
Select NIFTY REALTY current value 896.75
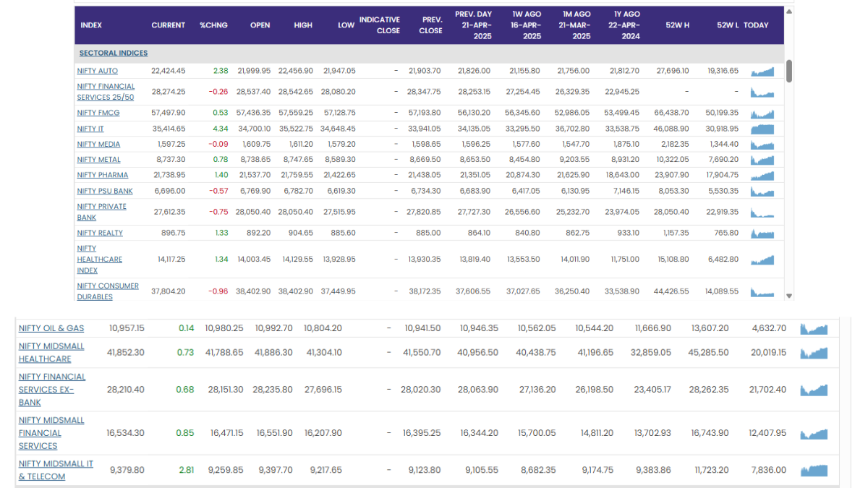click(x=174, y=234)
